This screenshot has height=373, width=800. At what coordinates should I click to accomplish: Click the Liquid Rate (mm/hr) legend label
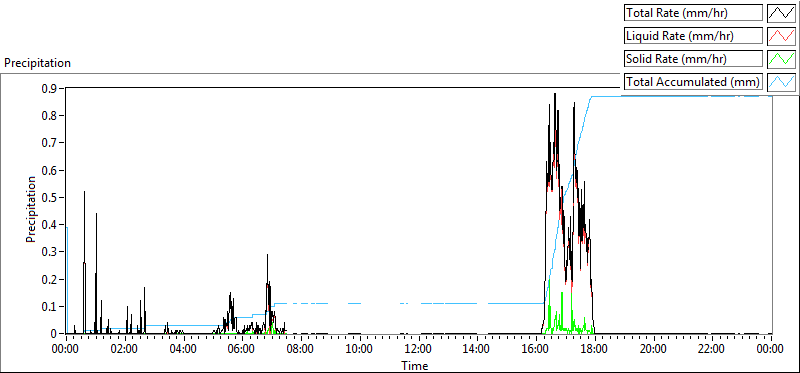pos(693,36)
